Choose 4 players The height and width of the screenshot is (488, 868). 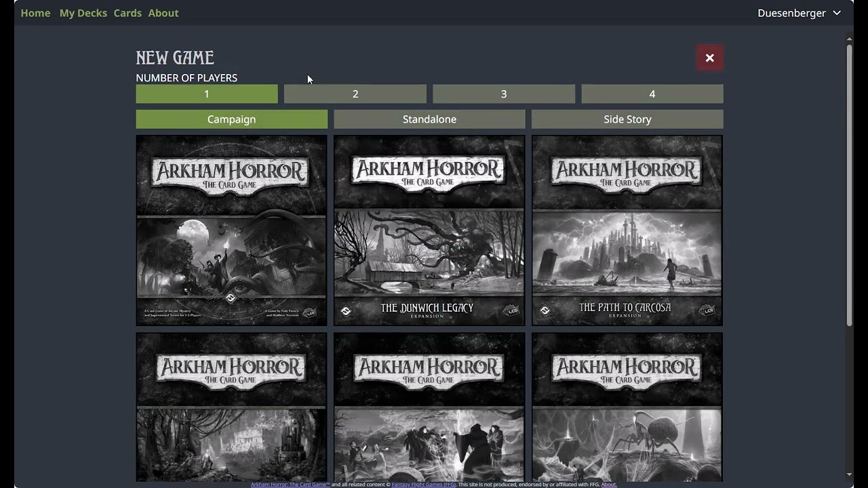(652, 94)
